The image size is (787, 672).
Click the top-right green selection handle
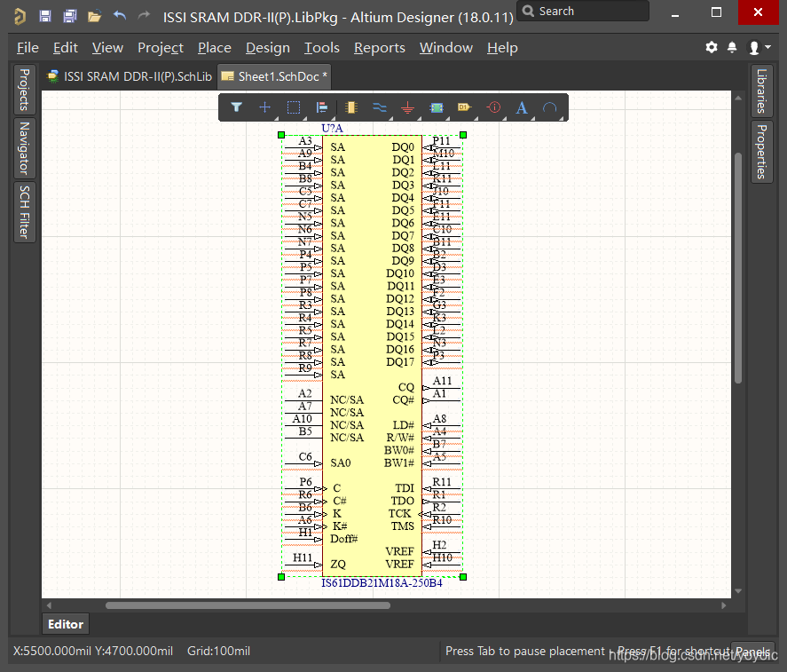(463, 135)
